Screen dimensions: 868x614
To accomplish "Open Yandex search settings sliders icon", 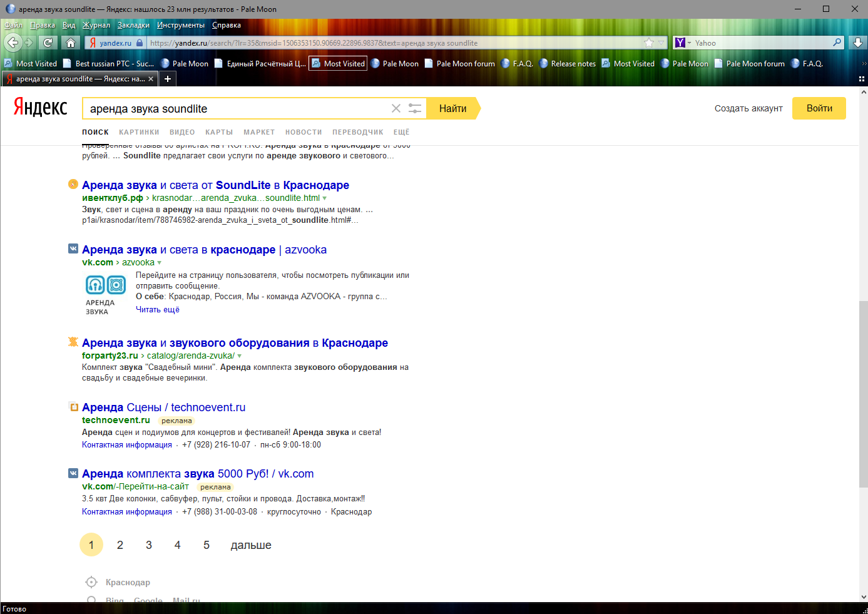I will click(x=415, y=108).
